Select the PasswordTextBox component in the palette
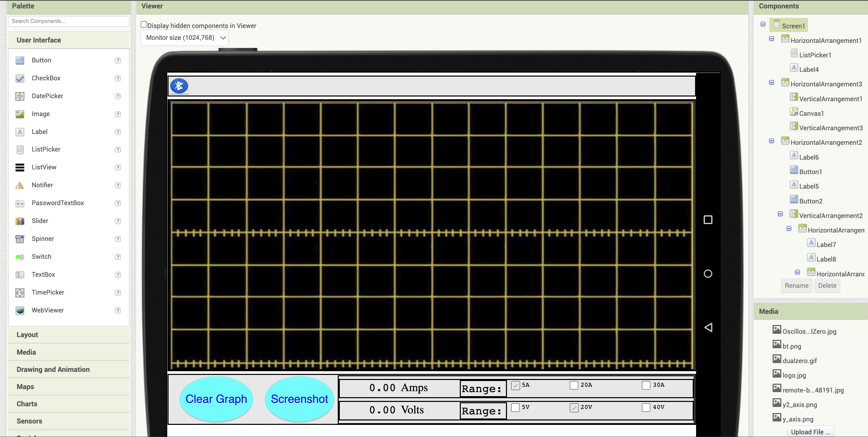The height and width of the screenshot is (437, 868). [x=58, y=203]
